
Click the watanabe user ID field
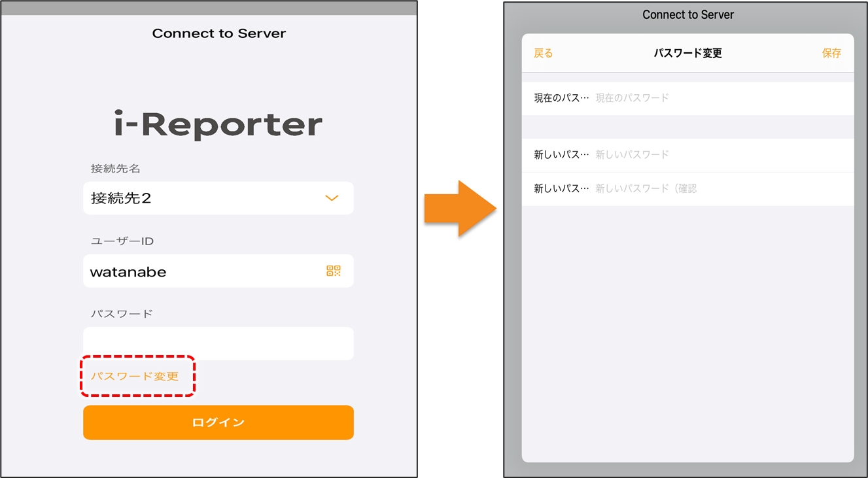[196, 271]
